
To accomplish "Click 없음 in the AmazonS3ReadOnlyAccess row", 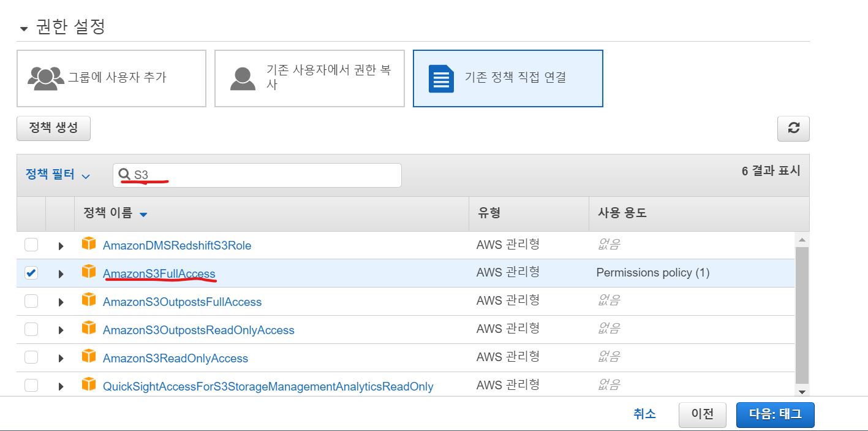I will pyautogui.click(x=608, y=357).
